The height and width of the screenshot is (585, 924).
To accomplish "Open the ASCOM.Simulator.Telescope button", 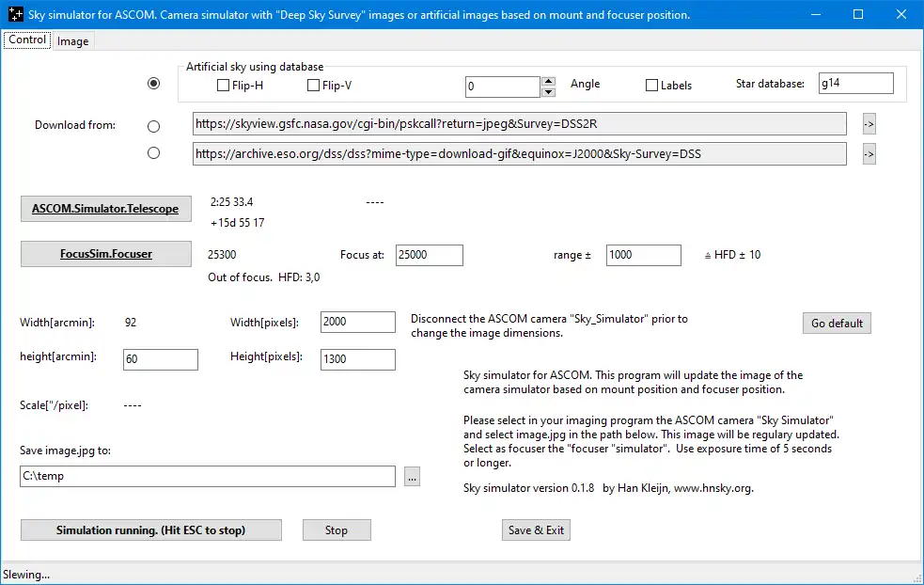I will point(106,209).
